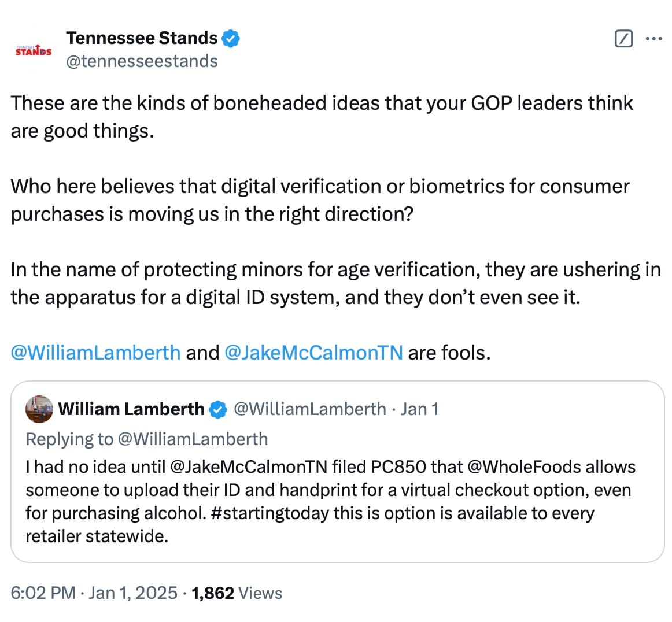Image resolution: width=672 pixels, height=622 pixels.
Task: Open the quoted tweet text body
Action: point(331,502)
